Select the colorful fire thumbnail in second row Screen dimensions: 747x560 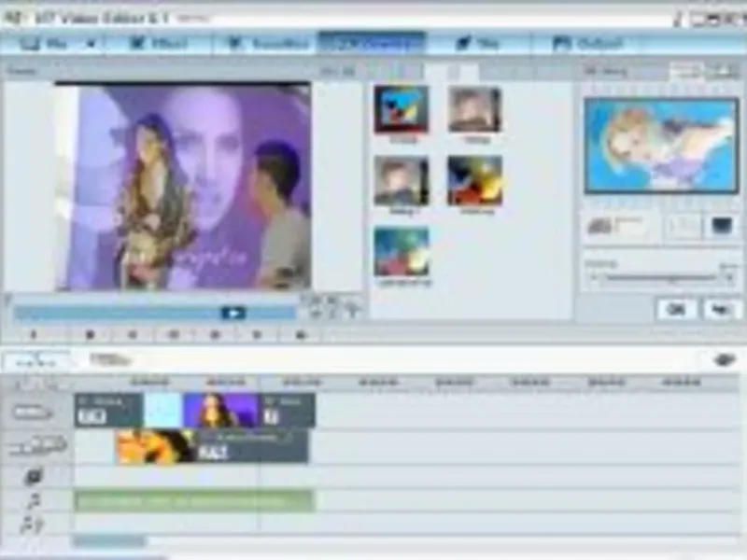pyautogui.click(x=474, y=181)
